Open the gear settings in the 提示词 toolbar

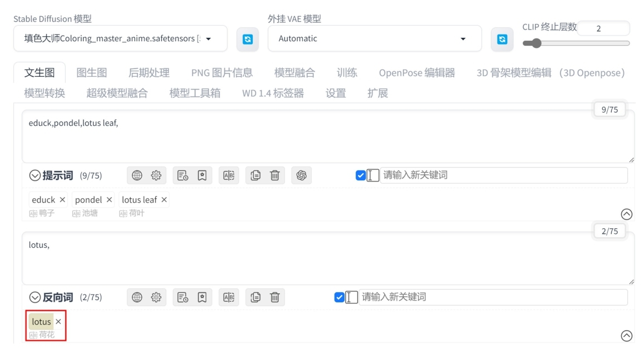[x=156, y=175]
